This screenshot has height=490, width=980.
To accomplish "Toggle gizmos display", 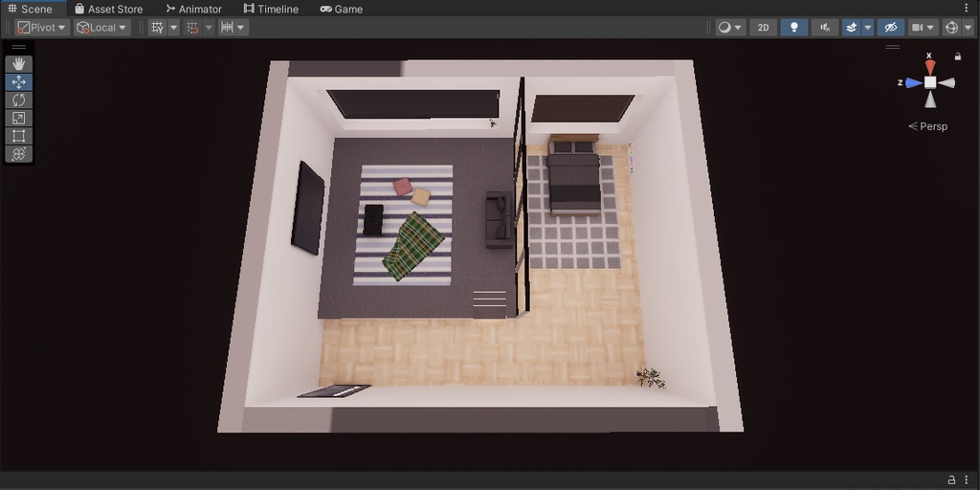I will pyautogui.click(x=951, y=28).
